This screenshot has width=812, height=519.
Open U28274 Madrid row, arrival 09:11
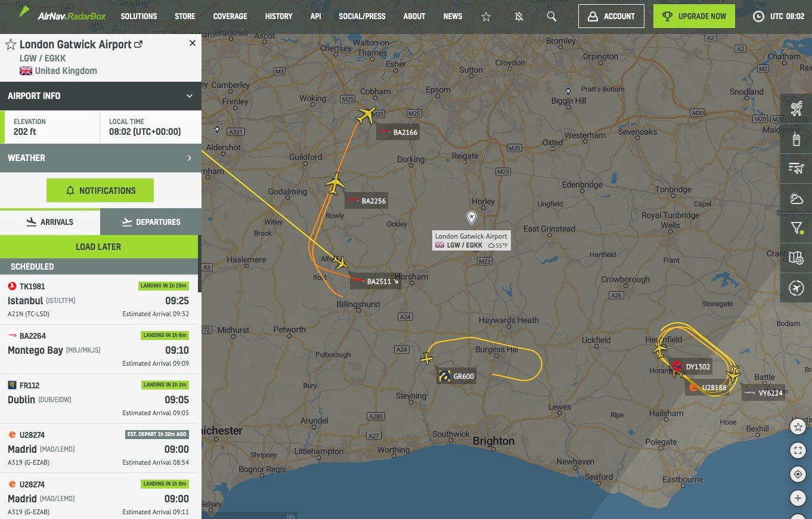98,496
